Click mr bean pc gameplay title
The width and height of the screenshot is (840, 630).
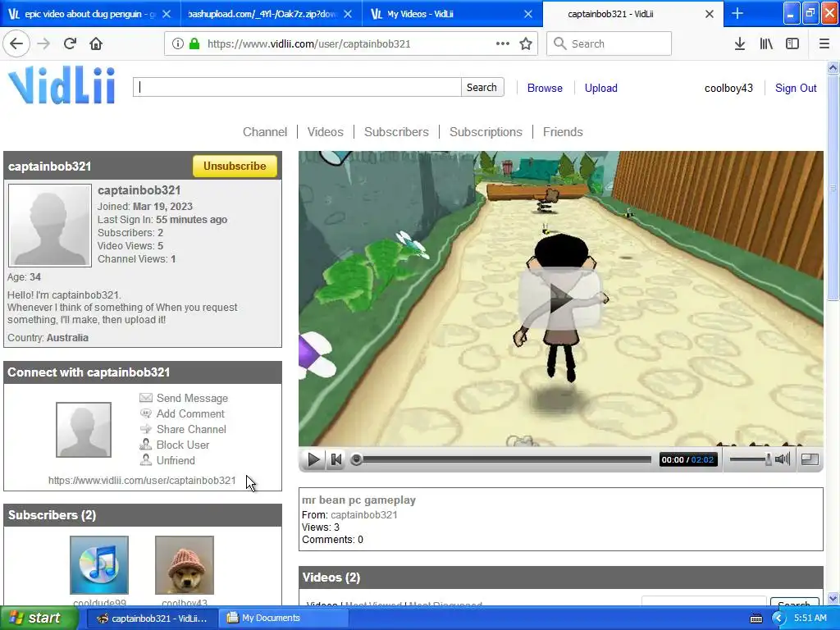[358, 500]
